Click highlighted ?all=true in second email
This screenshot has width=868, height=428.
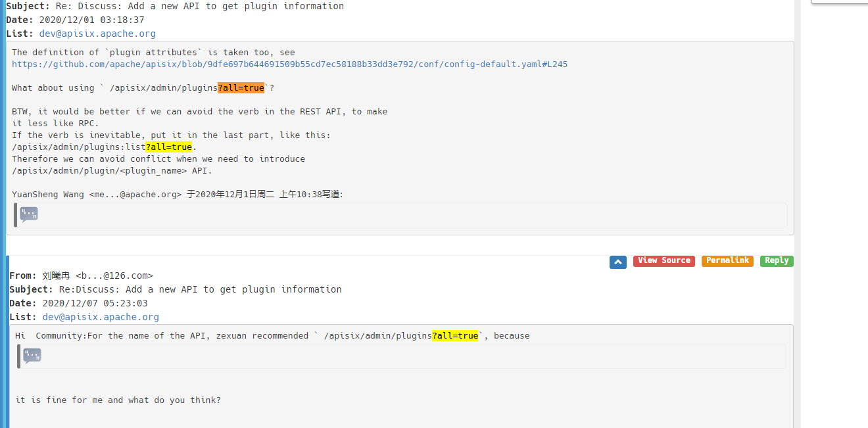[x=456, y=336]
